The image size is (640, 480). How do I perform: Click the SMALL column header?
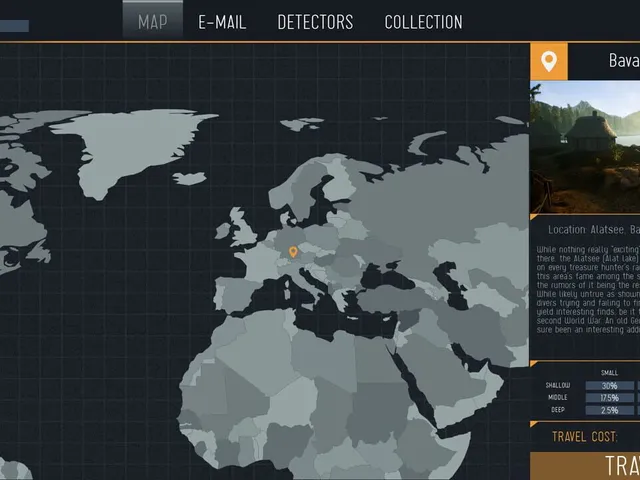click(609, 373)
